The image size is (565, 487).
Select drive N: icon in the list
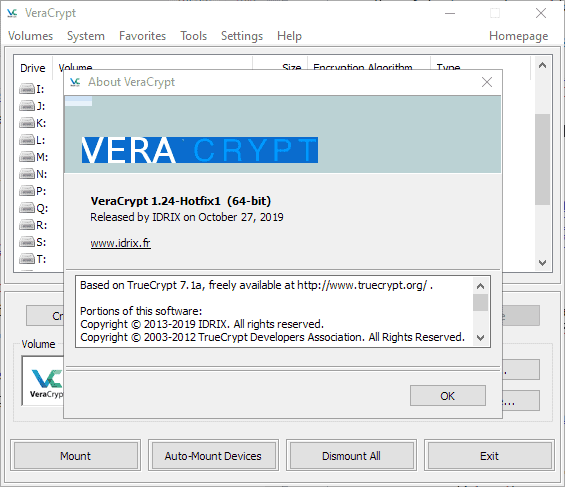click(x=27, y=174)
